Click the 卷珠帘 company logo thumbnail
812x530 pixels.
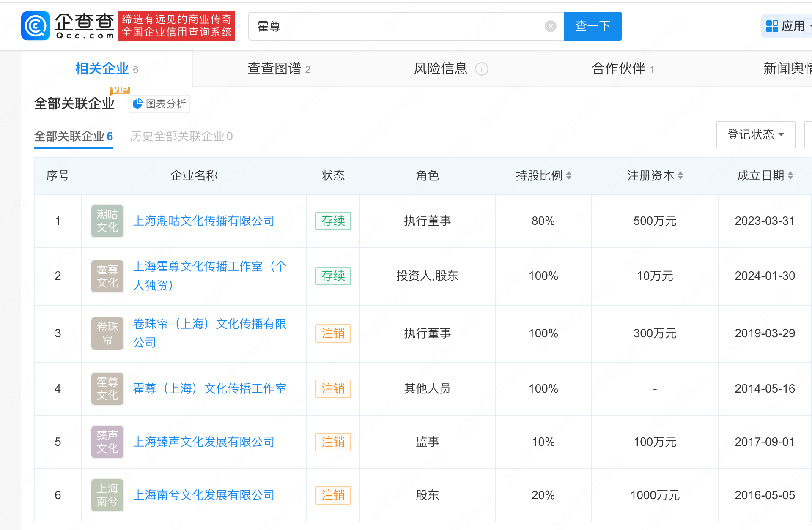(x=107, y=333)
